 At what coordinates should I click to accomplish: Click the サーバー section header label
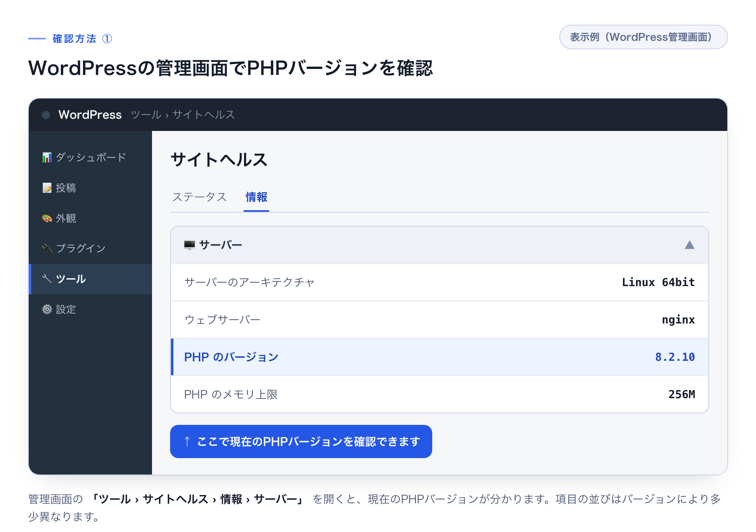[221, 245]
